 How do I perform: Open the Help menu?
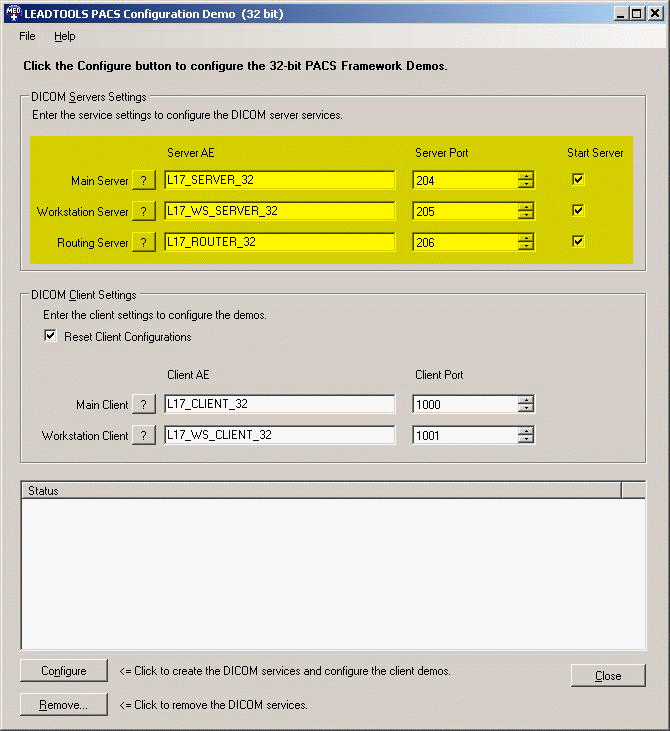tap(64, 36)
